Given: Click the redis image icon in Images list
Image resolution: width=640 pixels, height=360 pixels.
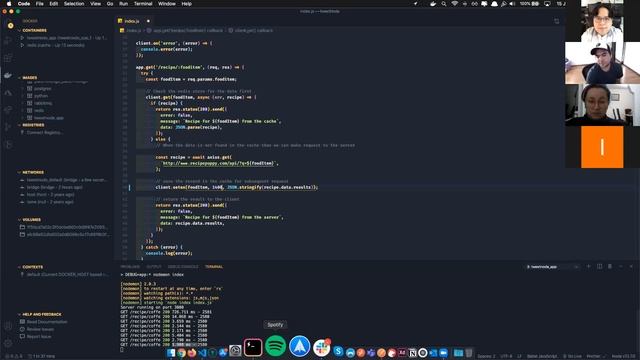Looking at the screenshot, I should coord(29,110).
